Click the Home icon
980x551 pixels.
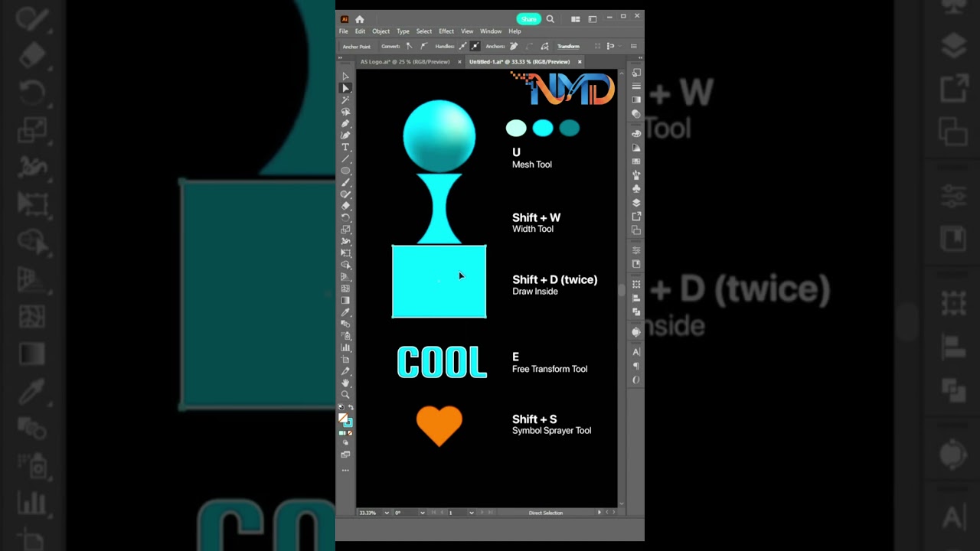tap(360, 19)
